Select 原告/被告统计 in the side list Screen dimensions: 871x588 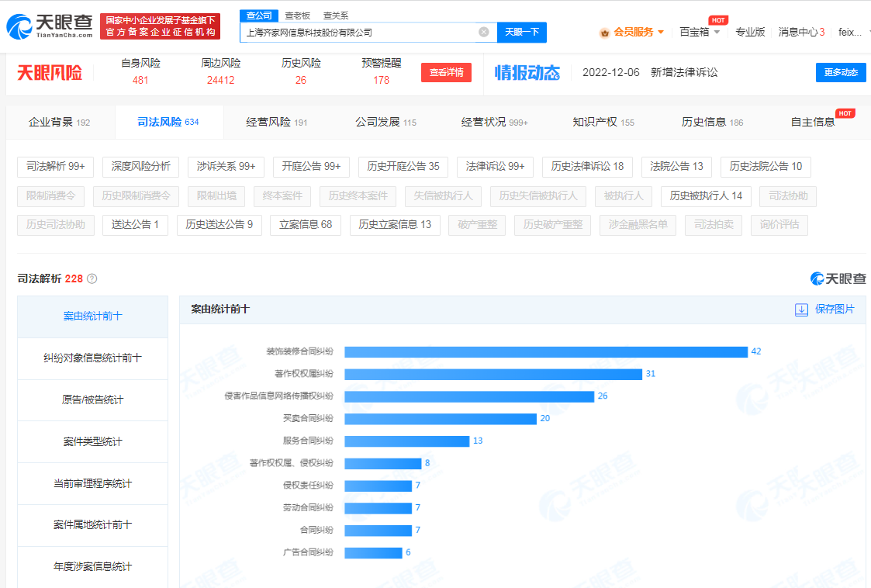pos(92,400)
